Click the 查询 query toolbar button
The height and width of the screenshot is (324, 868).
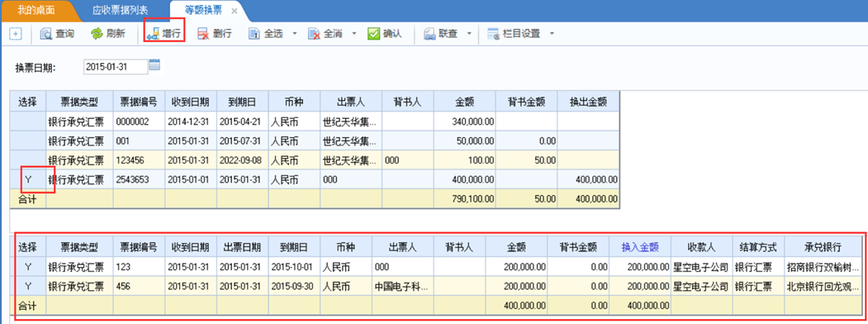[57, 34]
